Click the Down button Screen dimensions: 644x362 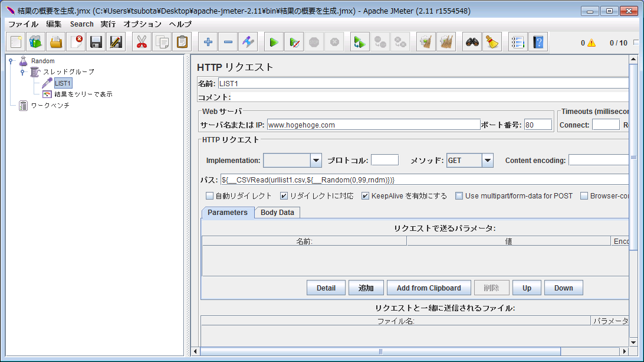[x=564, y=288]
